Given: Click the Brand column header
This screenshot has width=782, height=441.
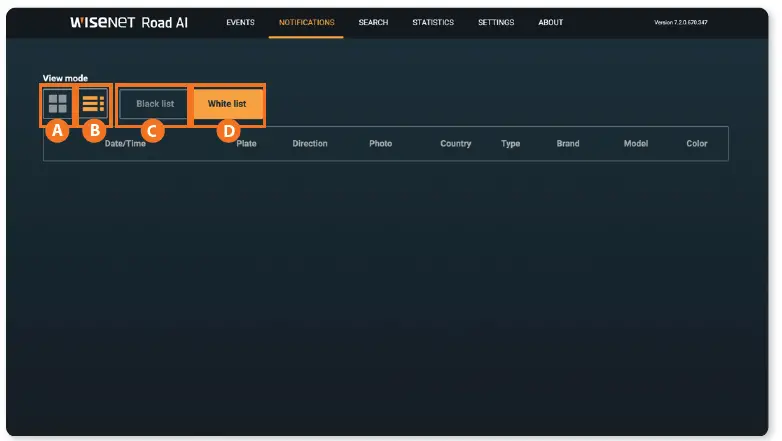Looking at the screenshot, I should [x=568, y=144].
